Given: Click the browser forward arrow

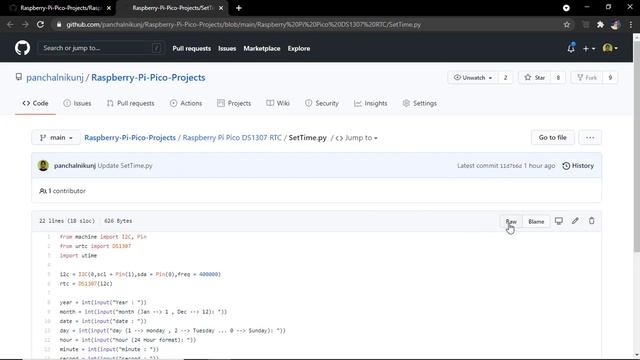Looking at the screenshot, I should (x=25, y=24).
